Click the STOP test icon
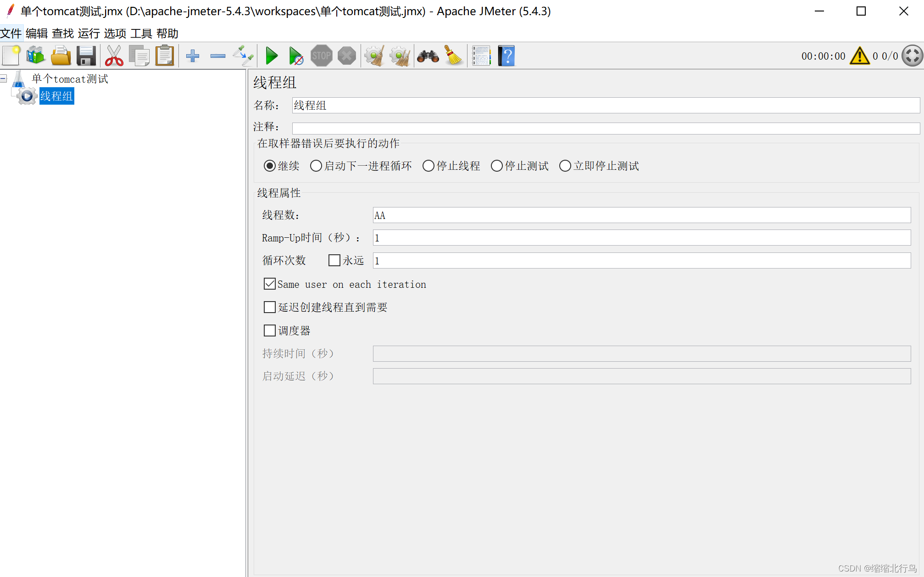This screenshot has height=577, width=924. pos(322,56)
